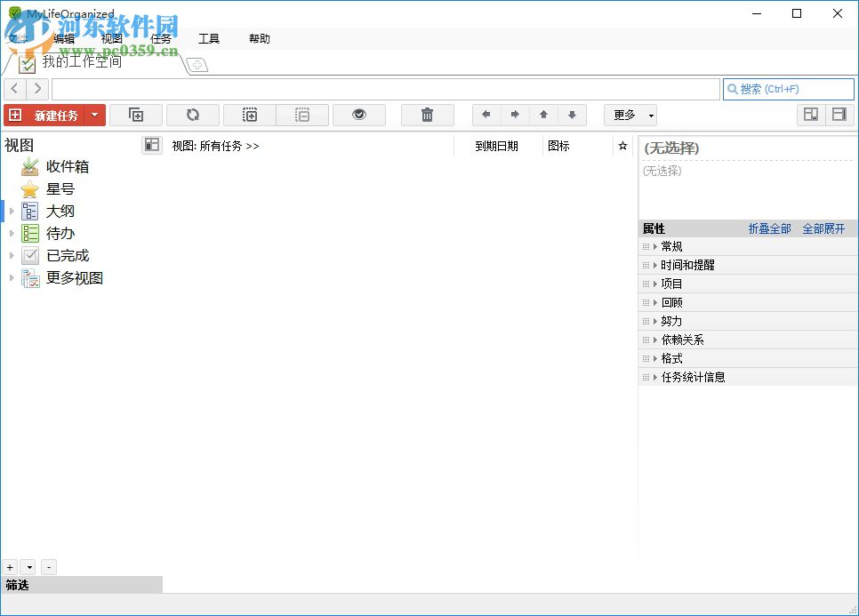859x616 pixels.
Task: Open the 视图 menu in menu bar
Action: click(x=110, y=38)
